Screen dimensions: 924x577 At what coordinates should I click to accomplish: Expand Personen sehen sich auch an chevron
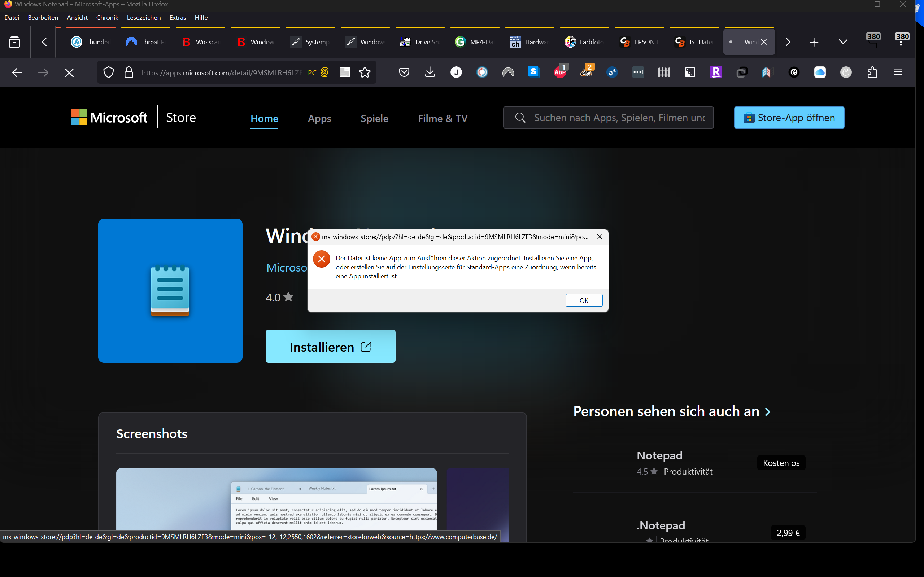pyautogui.click(x=768, y=412)
